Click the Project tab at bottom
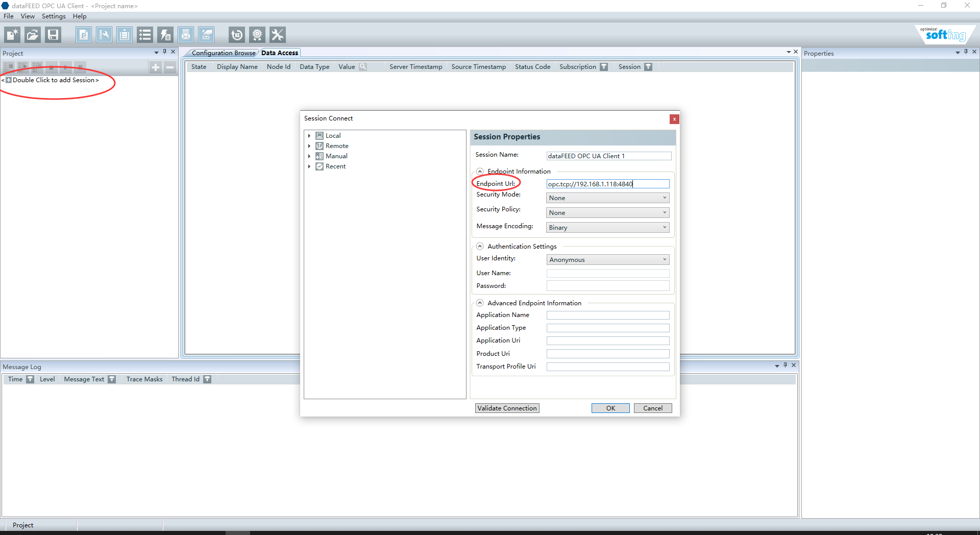980x535 pixels. click(23, 525)
